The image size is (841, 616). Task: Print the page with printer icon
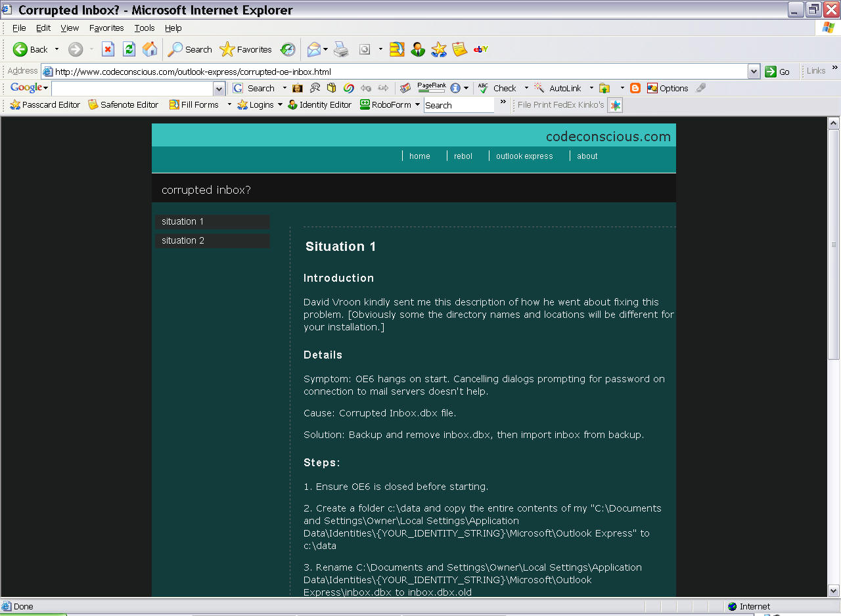coord(341,49)
